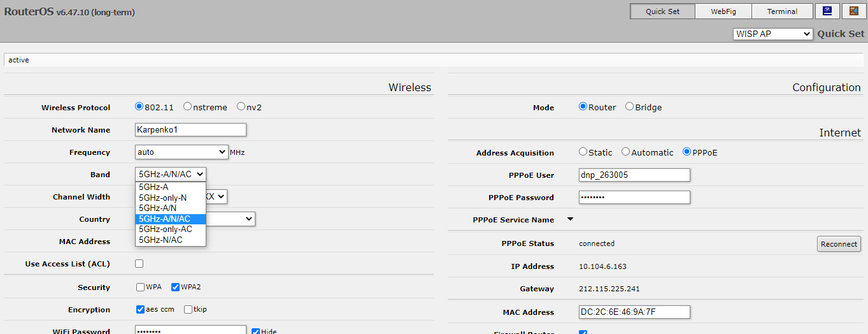
Task: Enable WPA security checkbox
Action: coord(140,287)
